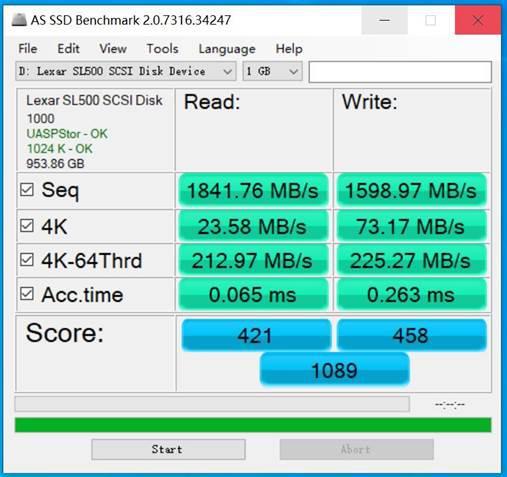The height and width of the screenshot is (477, 507).
Task: Open the Edit menu
Action: (68, 49)
